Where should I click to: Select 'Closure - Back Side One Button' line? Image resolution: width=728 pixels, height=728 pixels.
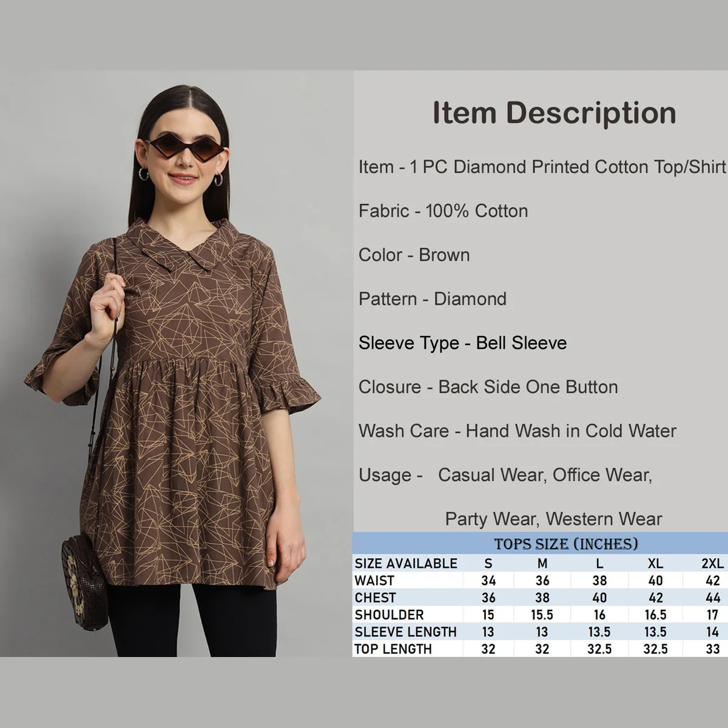[x=488, y=387]
